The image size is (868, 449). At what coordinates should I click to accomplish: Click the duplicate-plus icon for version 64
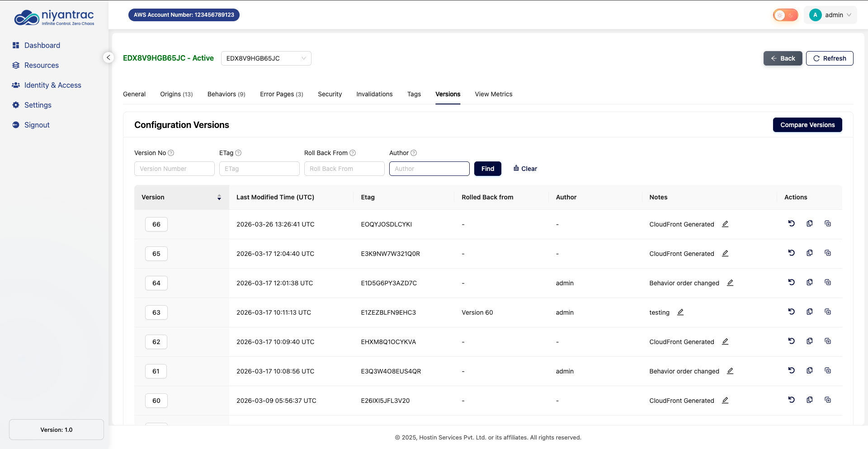(x=827, y=282)
